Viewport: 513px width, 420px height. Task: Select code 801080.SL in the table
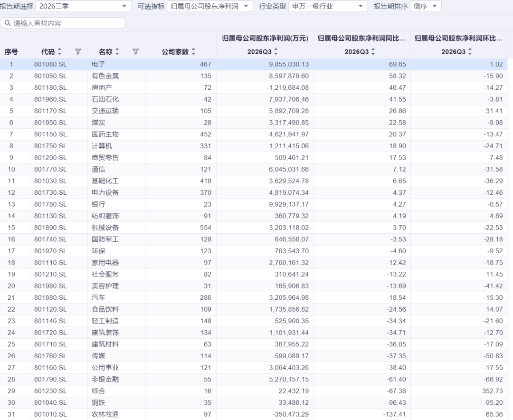(x=50, y=64)
